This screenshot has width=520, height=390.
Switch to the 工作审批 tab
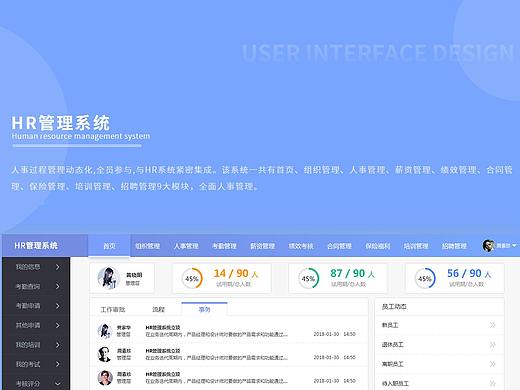point(113,310)
